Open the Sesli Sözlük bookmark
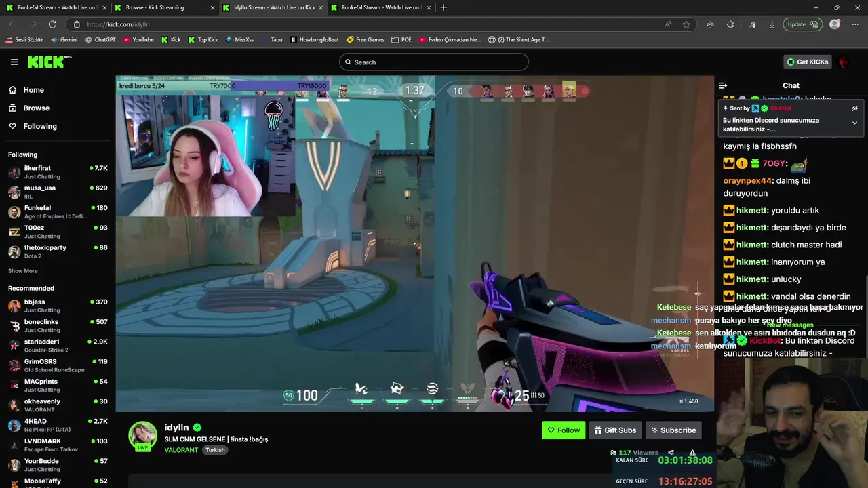868x488 pixels. click(x=24, y=40)
